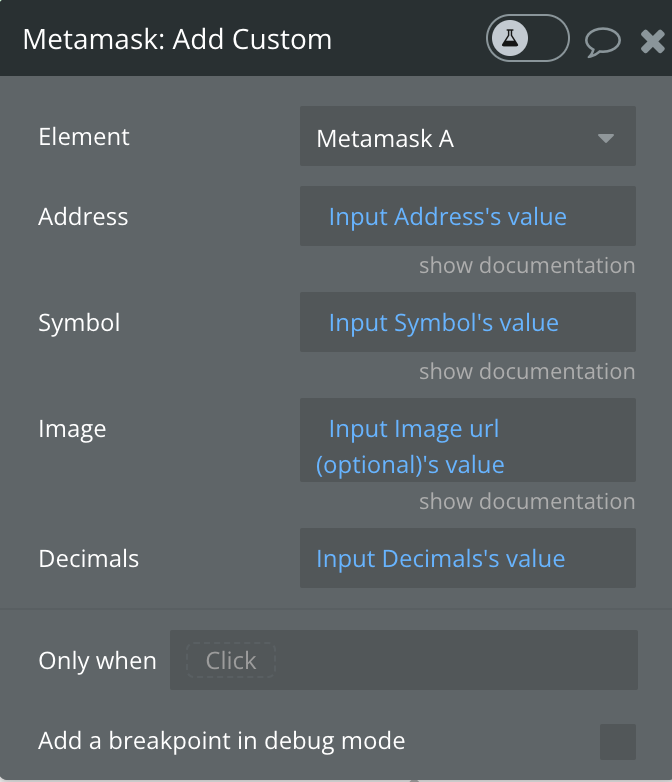Click the Decimals field expression
The width and height of the screenshot is (672, 782).
coord(467,558)
